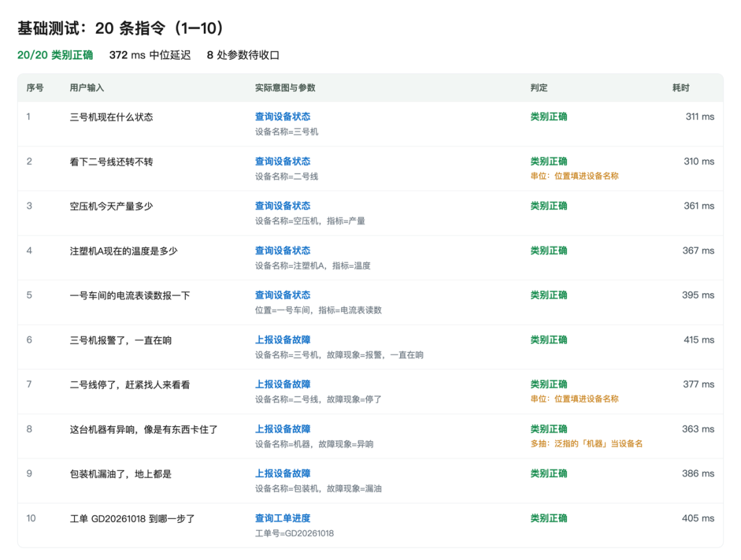Click the 串位 warning note in row 2

click(574, 176)
